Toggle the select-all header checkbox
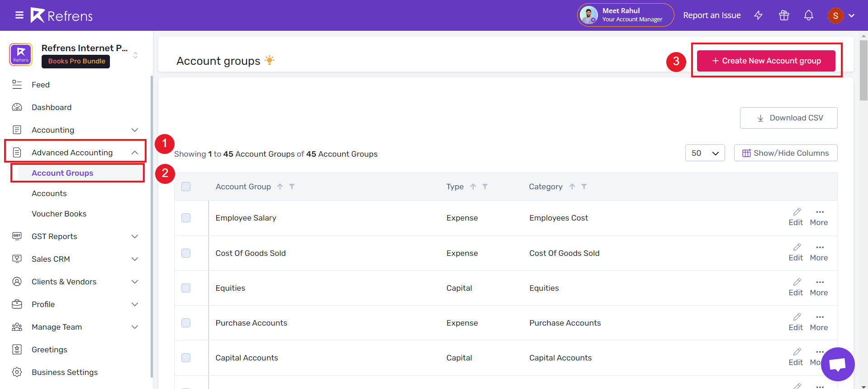 point(186,187)
